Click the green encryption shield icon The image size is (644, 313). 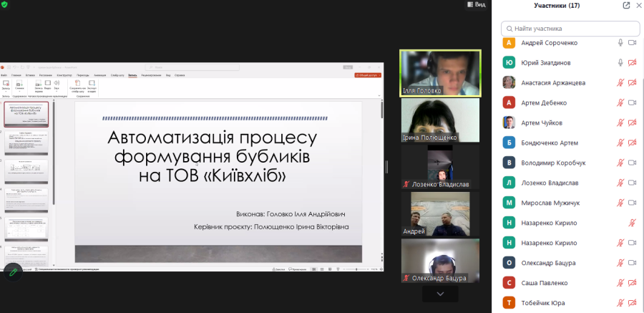(x=4, y=4)
